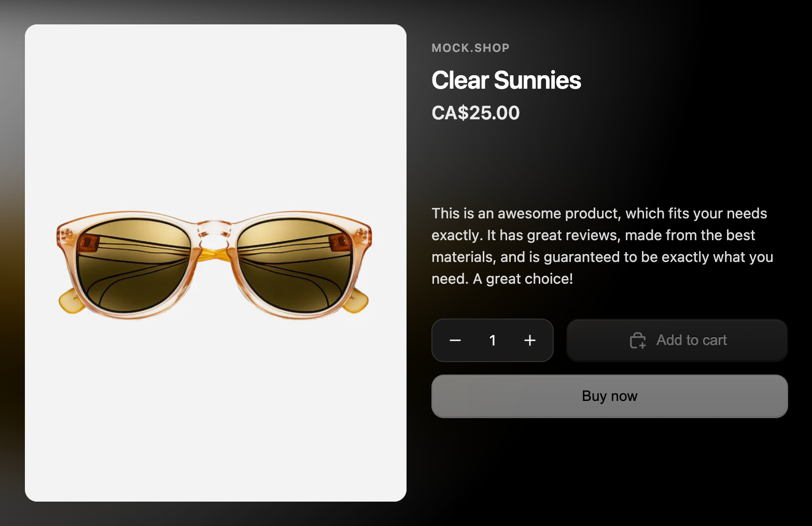Click the CA$25.00 price text
Viewport: 812px width, 526px height.
(x=475, y=113)
